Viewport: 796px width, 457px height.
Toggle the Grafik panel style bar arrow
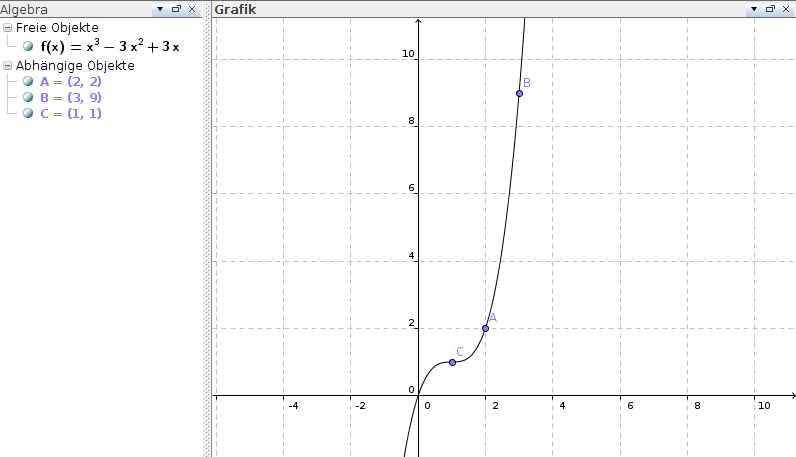(755, 9)
